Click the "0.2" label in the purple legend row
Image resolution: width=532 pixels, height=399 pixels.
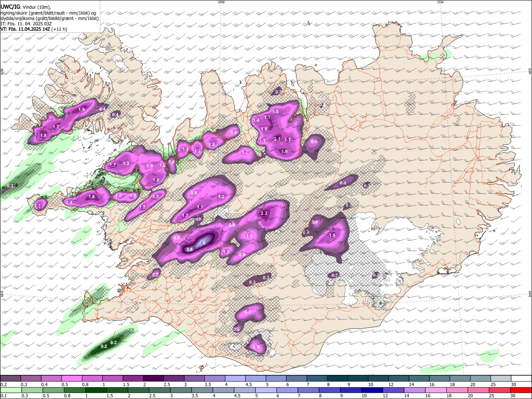pos(4,384)
